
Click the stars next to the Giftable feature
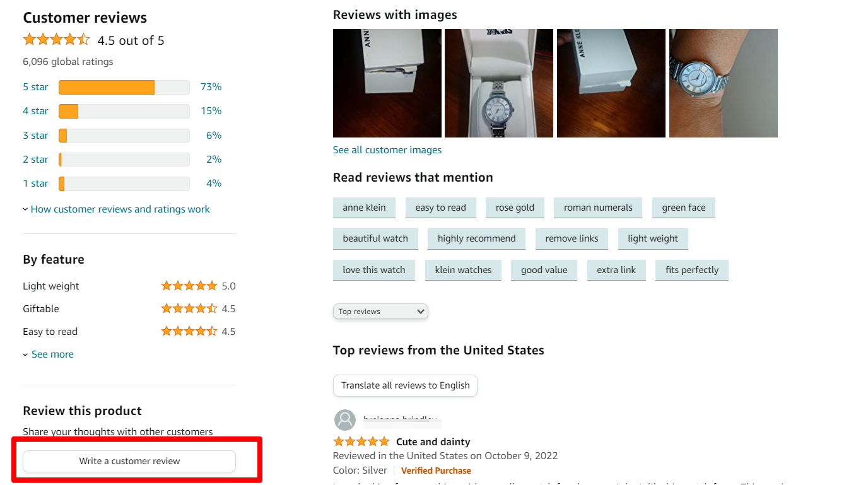click(189, 308)
